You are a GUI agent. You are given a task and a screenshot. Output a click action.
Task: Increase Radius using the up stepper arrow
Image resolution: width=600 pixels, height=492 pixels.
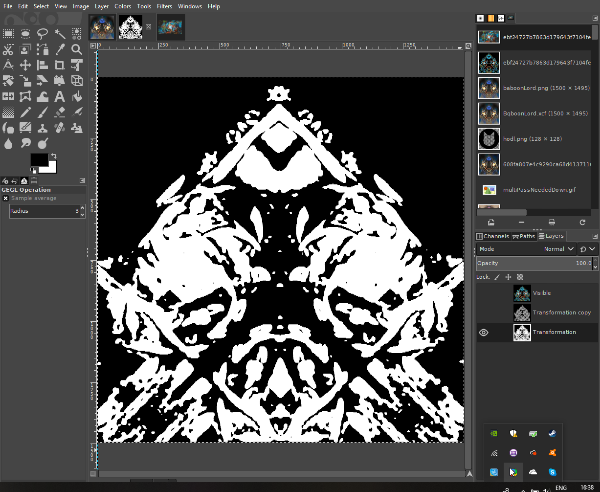(x=82, y=208)
